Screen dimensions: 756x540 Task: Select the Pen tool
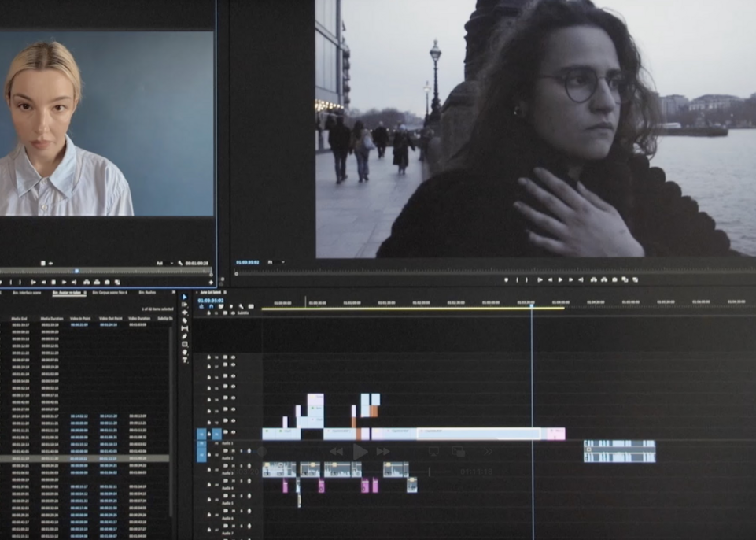tap(185, 337)
